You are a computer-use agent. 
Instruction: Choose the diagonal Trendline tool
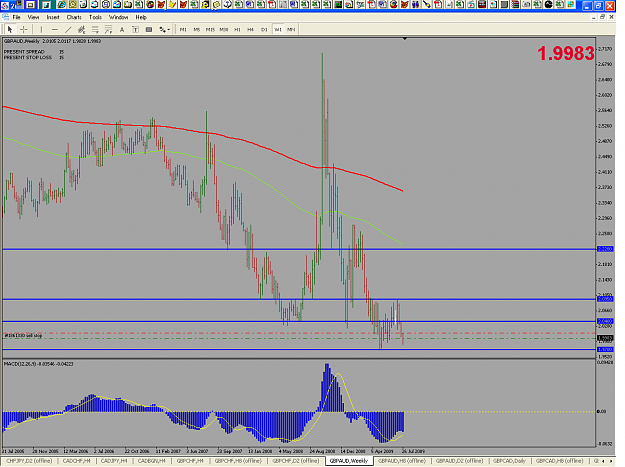(x=68, y=29)
